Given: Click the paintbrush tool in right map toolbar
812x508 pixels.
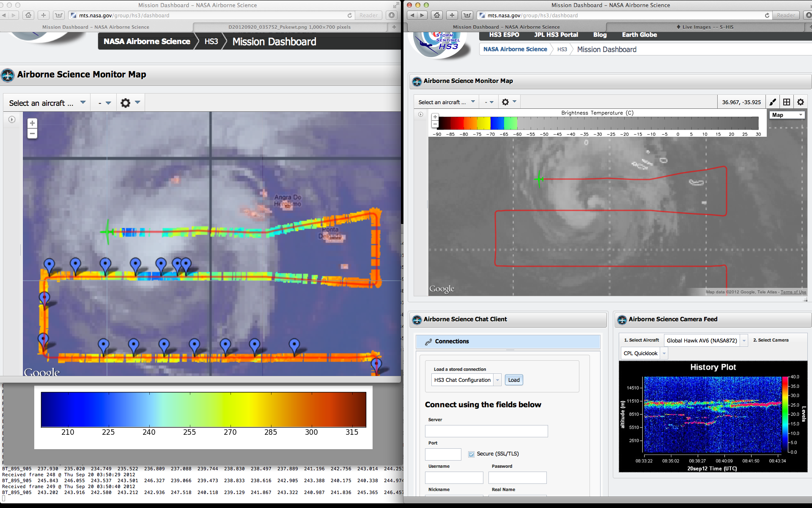Looking at the screenshot, I should point(773,102).
